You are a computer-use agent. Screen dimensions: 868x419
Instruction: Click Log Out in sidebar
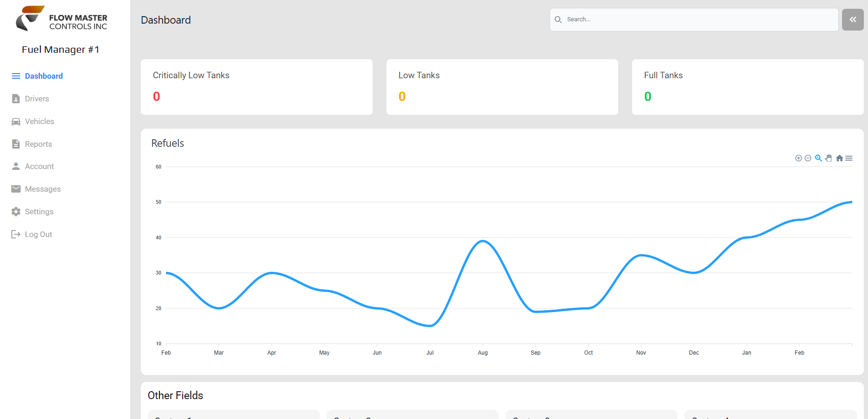pos(38,234)
